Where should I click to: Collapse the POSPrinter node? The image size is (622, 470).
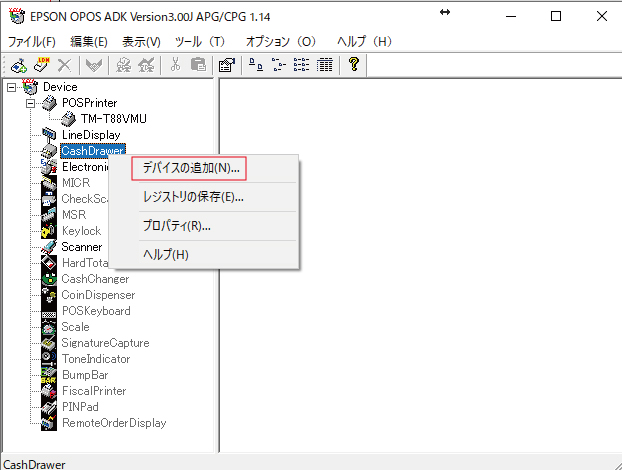point(31,104)
